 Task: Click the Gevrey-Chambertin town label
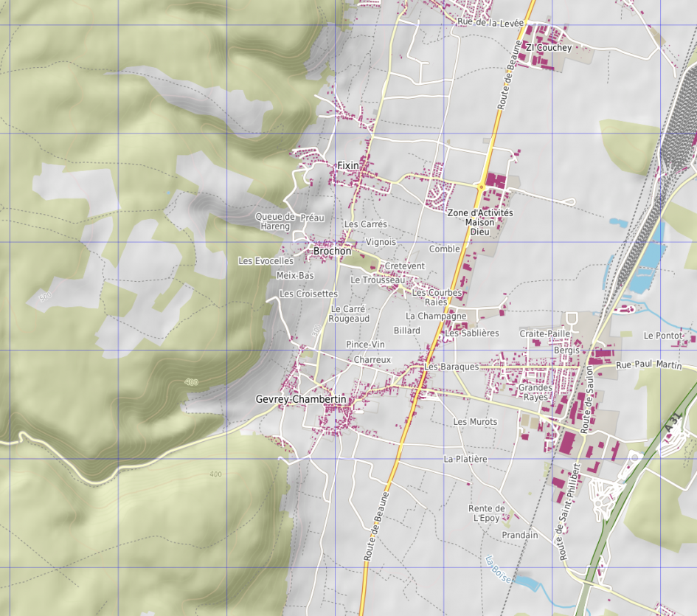[301, 399]
